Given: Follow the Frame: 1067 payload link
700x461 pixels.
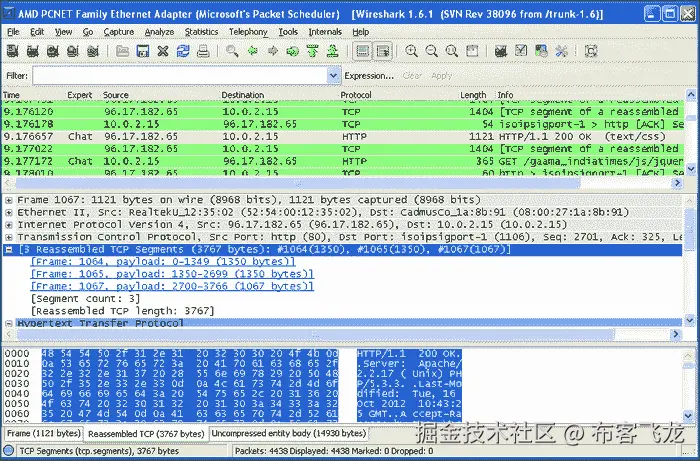Looking at the screenshot, I should point(172,287).
